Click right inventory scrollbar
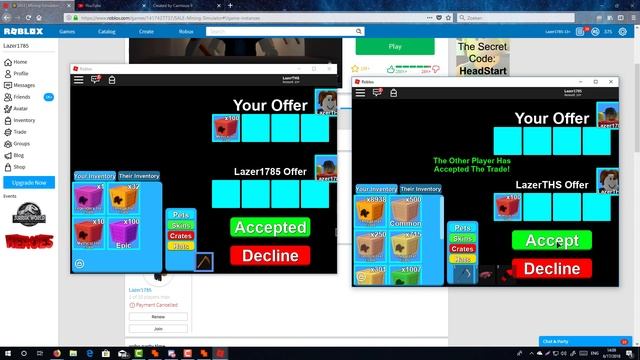 (442, 218)
